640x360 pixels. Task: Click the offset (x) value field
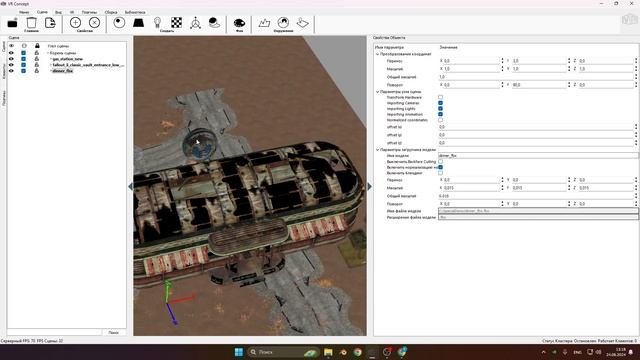(536, 127)
